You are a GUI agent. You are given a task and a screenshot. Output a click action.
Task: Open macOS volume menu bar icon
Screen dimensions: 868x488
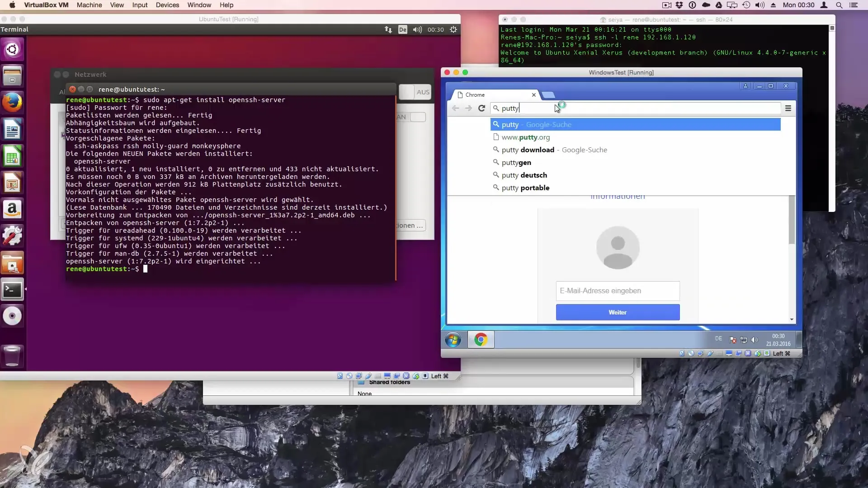tap(760, 5)
